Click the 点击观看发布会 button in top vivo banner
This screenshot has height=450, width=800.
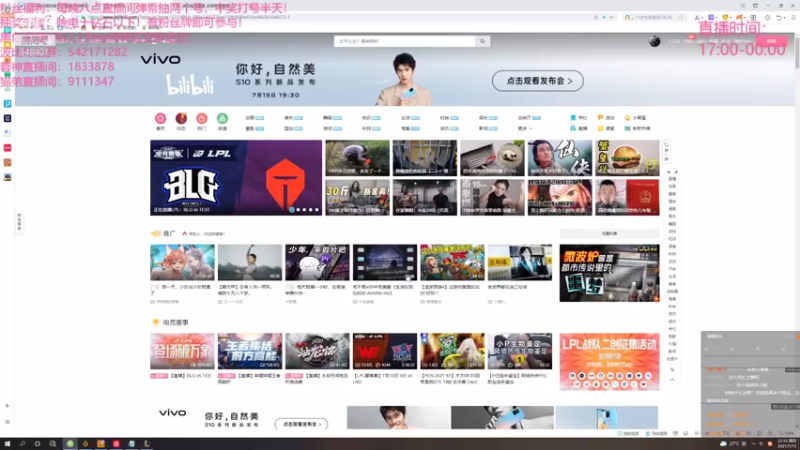tap(538, 81)
